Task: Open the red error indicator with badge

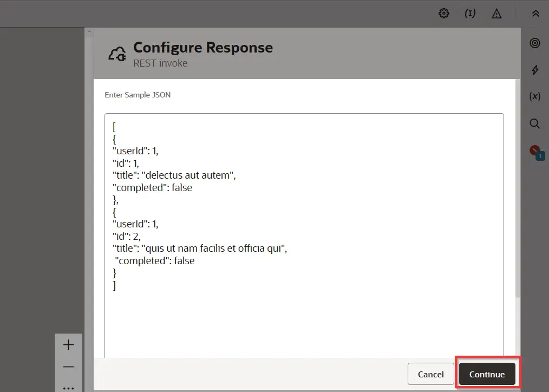Action: 535,152
